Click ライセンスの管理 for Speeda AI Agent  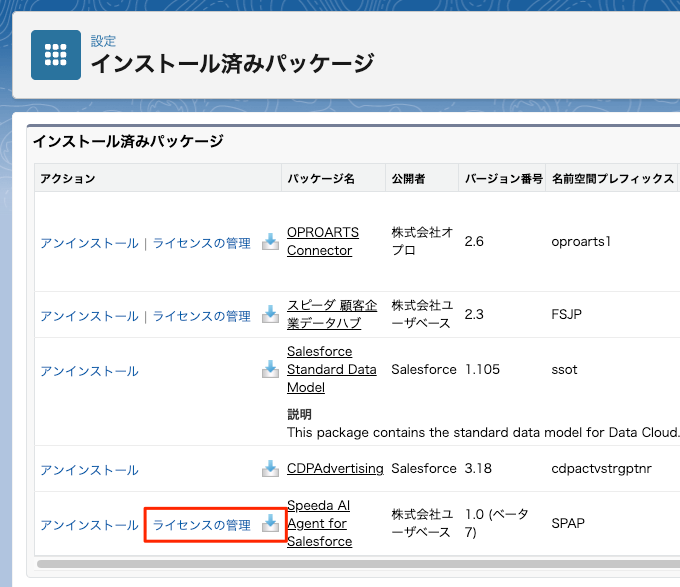tap(201, 525)
